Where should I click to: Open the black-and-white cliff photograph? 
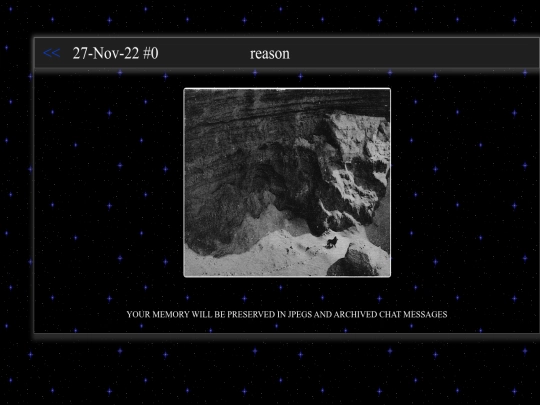(x=287, y=183)
